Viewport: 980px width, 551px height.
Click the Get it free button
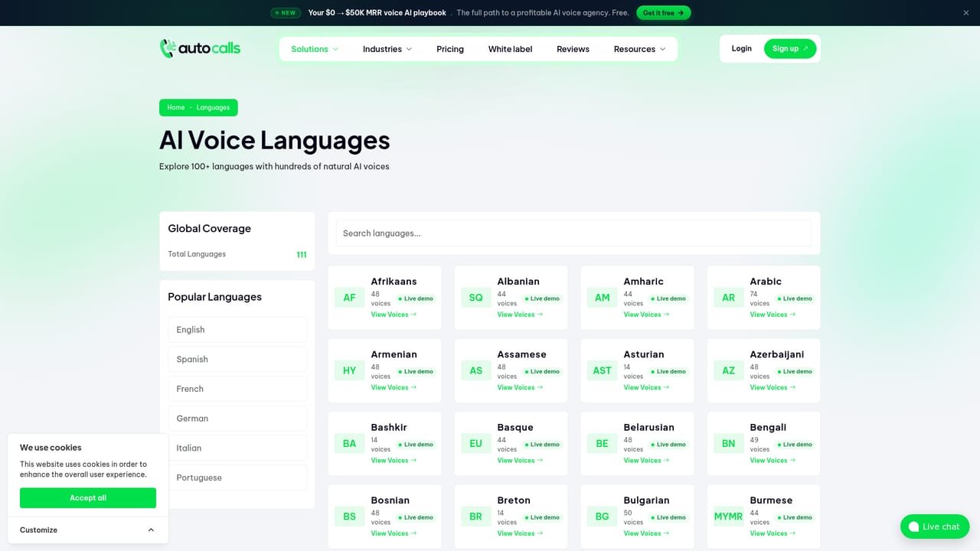(663, 13)
